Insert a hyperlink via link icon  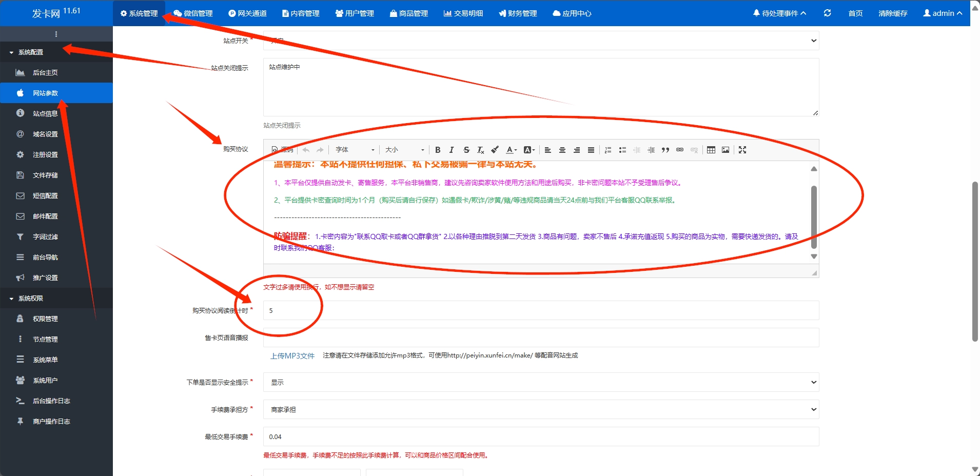point(680,150)
